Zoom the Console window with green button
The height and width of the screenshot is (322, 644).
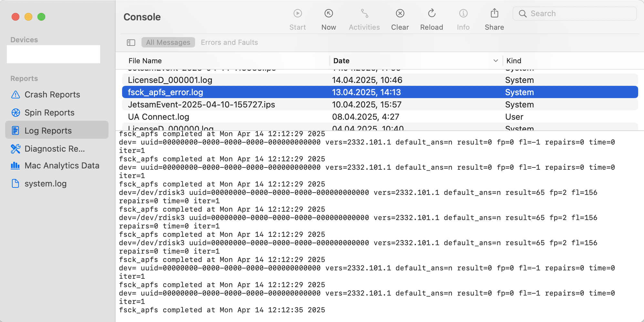[x=41, y=17]
